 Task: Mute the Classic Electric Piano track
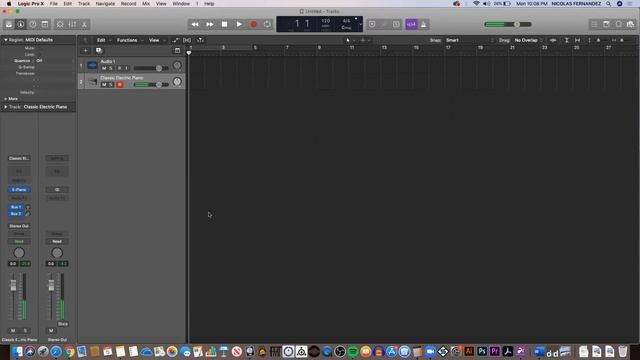(x=104, y=84)
